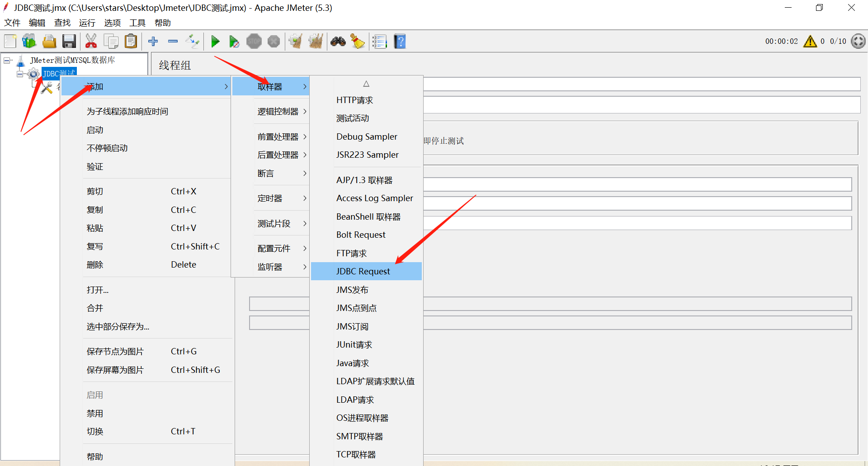
Task: Open the 运行 menu
Action: (x=86, y=23)
